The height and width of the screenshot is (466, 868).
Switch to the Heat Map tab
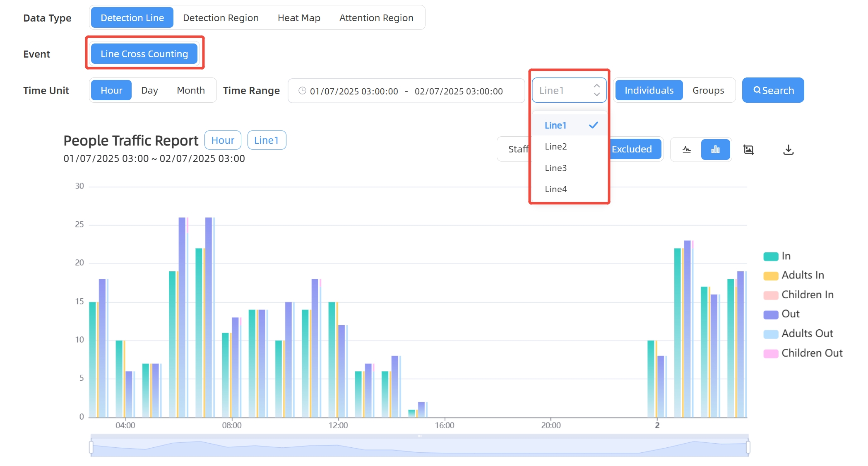(x=299, y=18)
